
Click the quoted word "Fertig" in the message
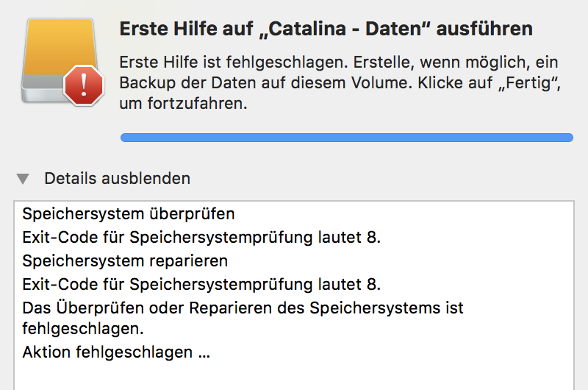pyautogui.click(x=531, y=84)
